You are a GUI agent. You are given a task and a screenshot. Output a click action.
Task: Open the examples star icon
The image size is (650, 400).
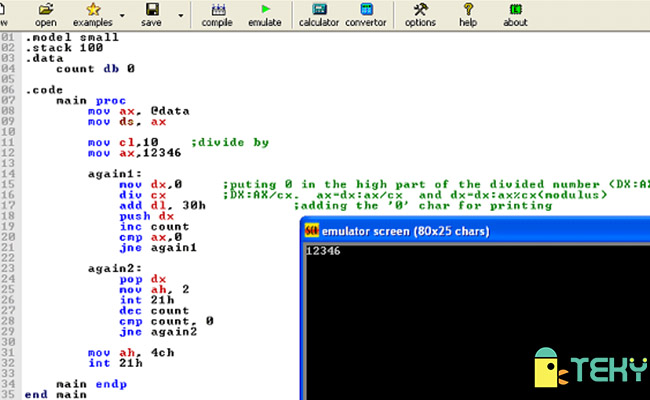[93, 9]
